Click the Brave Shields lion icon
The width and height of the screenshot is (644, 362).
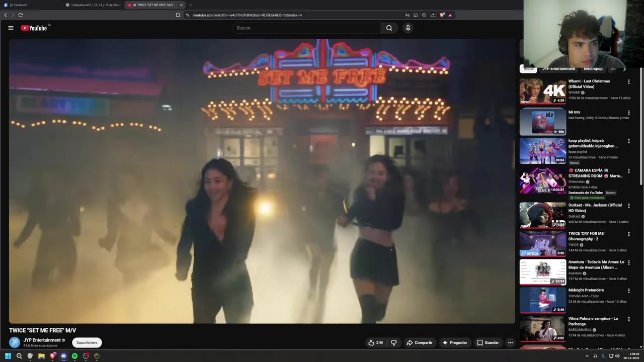click(x=442, y=15)
